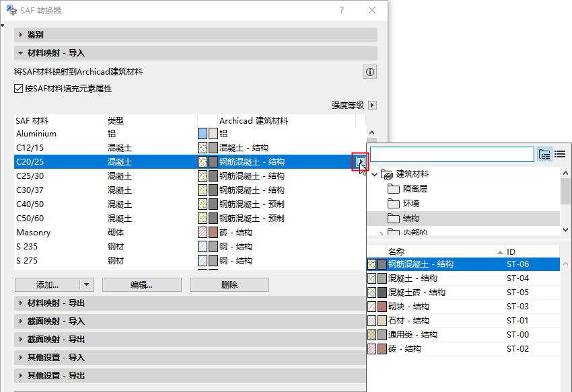Click the 类型 column header
This screenshot has height=392, width=572.
click(151, 121)
